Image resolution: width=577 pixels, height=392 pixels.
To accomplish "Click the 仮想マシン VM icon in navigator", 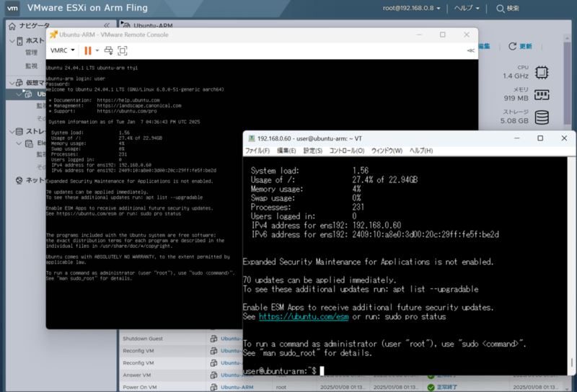I will tap(19, 83).
